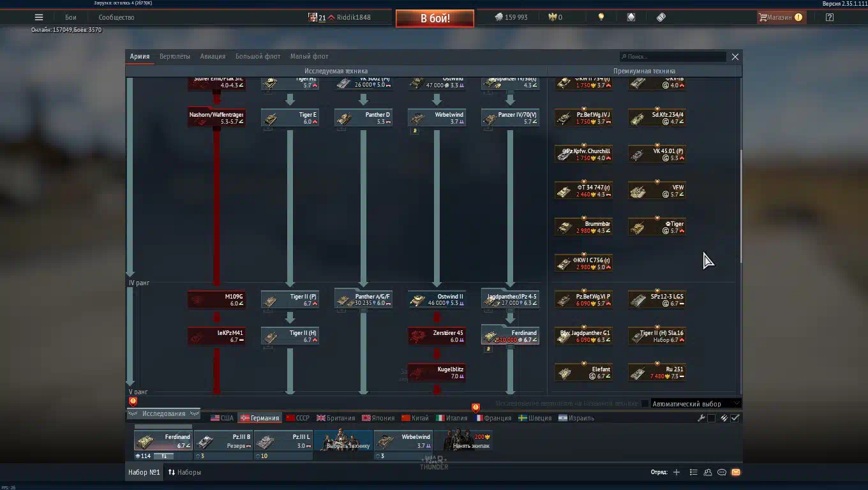The height and width of the screenshot is (490, 868).
Task: Select Panzer IV/70(V) vehicle card
Action: click(510, 118)
